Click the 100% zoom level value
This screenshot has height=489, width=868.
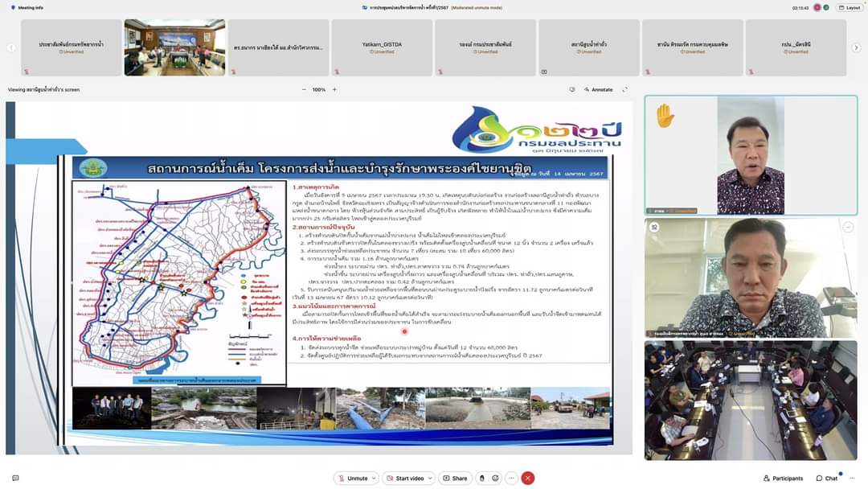(319, 89)
